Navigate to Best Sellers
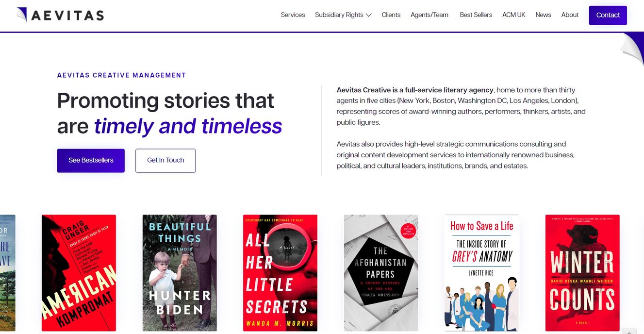 point(476,15)
